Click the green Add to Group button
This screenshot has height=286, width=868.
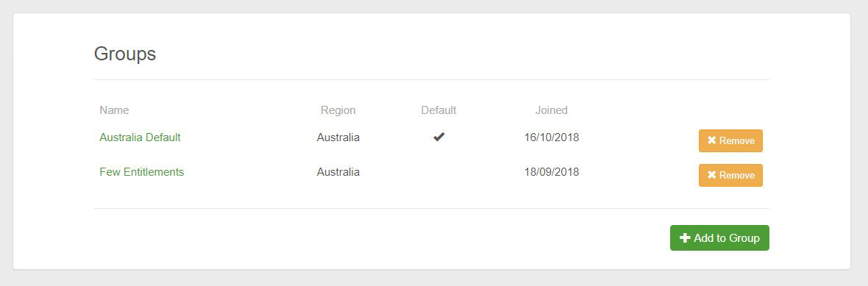[719, 238]
